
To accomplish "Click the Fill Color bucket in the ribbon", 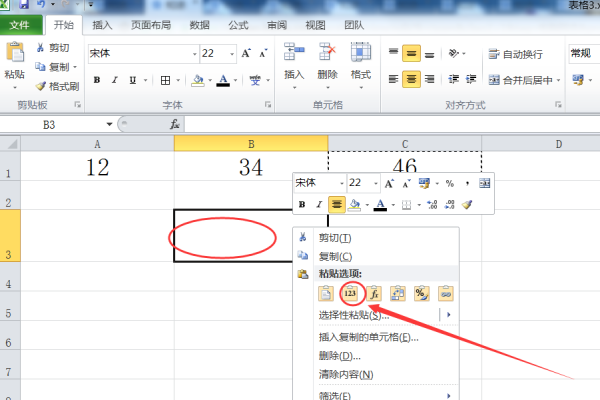I will click(x=198, y=80).
